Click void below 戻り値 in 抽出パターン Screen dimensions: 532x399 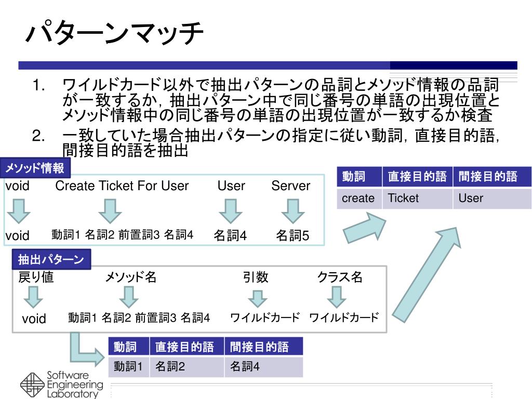click(34, 318)
